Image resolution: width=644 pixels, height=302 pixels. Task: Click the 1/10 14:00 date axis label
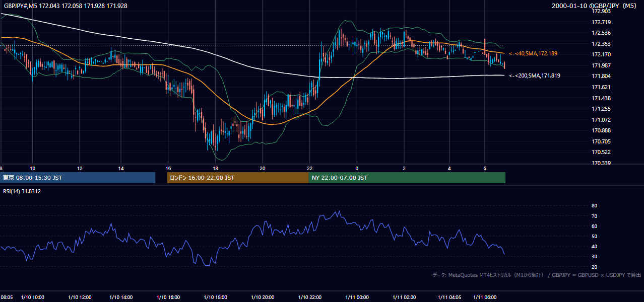tap(120, 297)
